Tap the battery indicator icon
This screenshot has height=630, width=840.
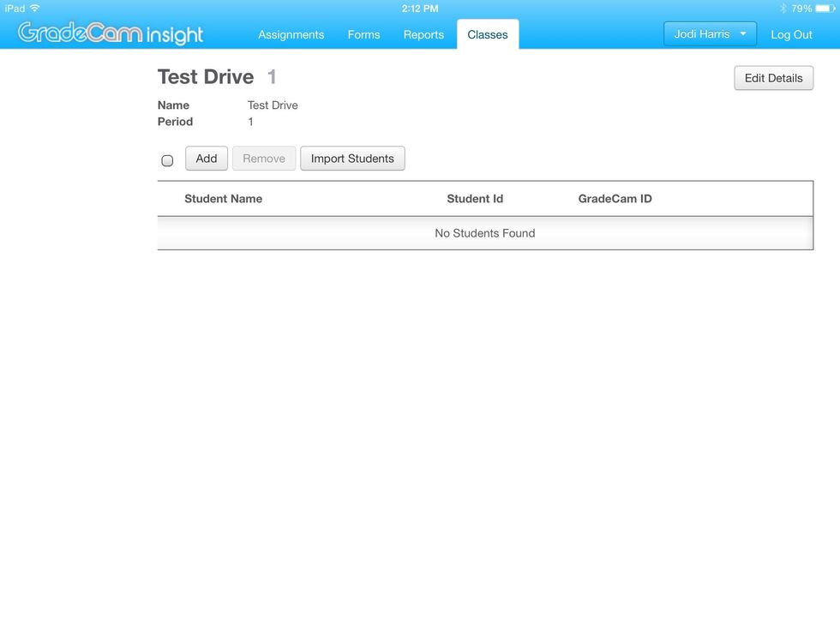coord(825,8)
